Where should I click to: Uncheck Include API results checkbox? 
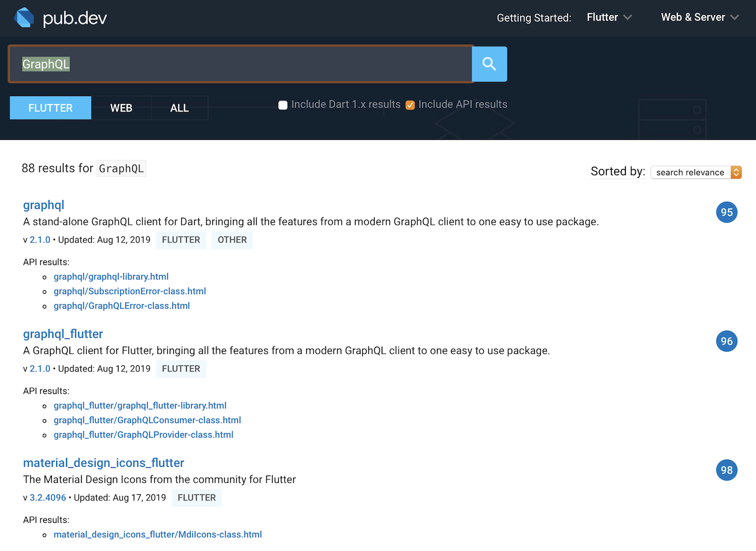pos(410,105)
